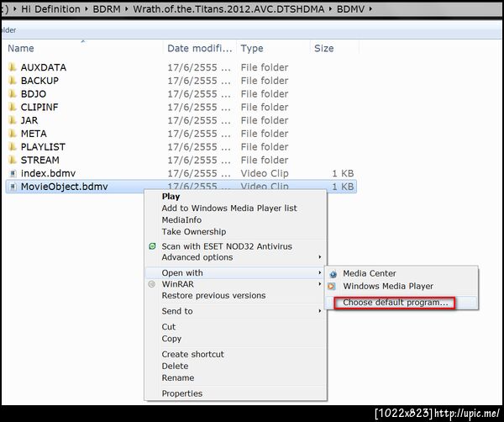The width and height of the screenshot is (504, 422).
Task: Click the PLAYLIST folder icon
Action: (x=13, y=146)
